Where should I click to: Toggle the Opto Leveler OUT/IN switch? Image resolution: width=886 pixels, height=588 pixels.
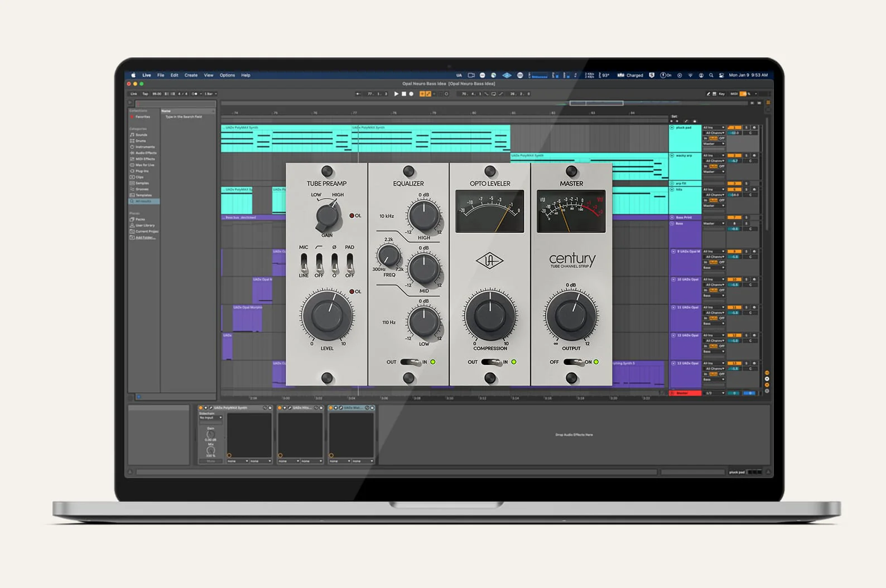(x=490, y=362)
